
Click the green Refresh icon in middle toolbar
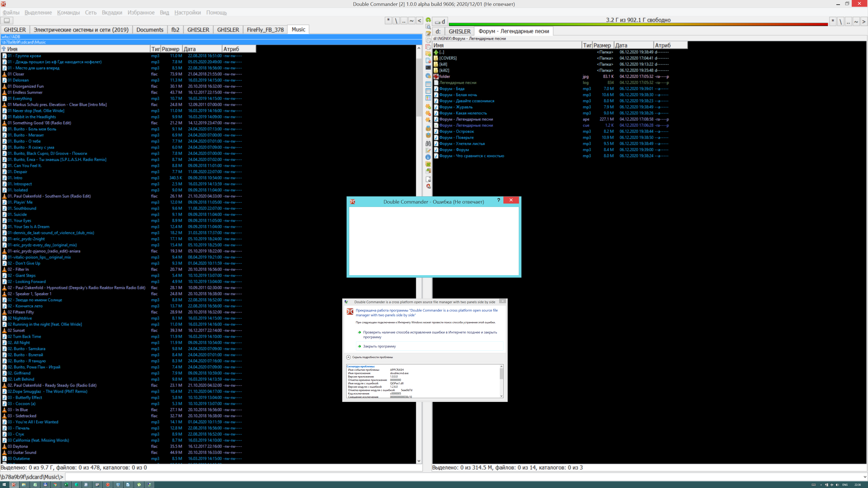point(428,19)
